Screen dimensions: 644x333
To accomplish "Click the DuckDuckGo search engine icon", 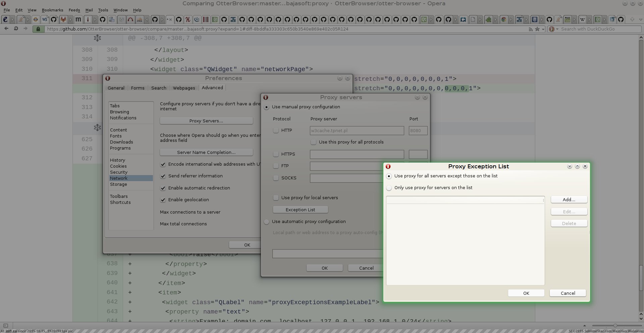I will coord(552,29).
